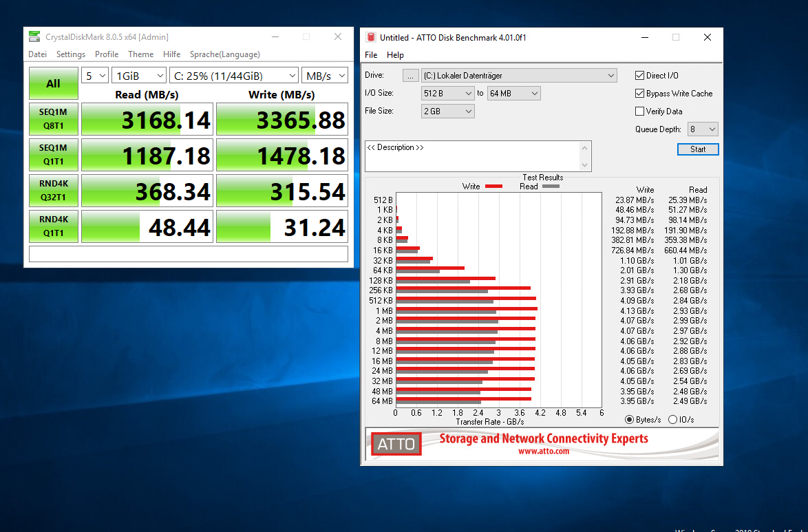This screenshot has width=808, height=532.
Task: Select IO/s radio button
Action: [672, 420]
